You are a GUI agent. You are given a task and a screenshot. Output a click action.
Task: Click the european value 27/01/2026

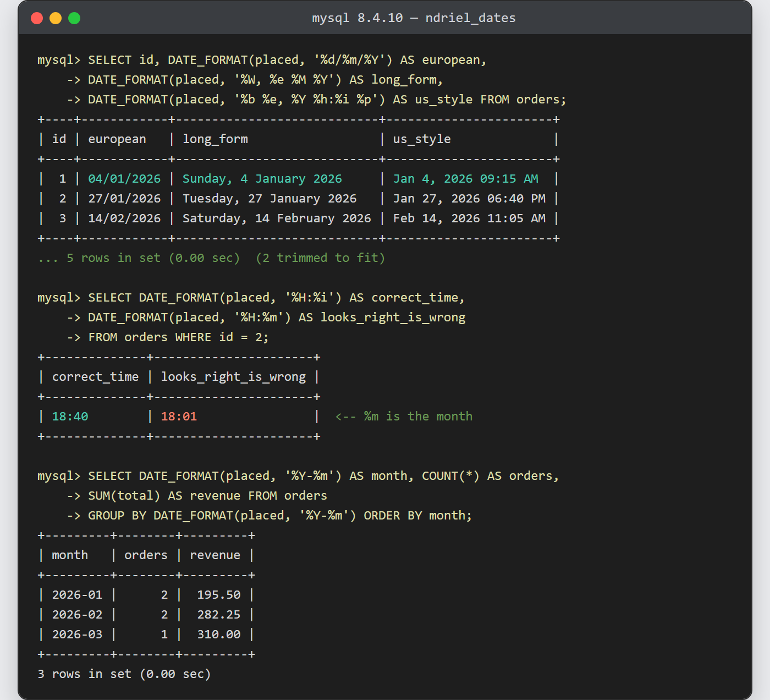pos(124,199)
